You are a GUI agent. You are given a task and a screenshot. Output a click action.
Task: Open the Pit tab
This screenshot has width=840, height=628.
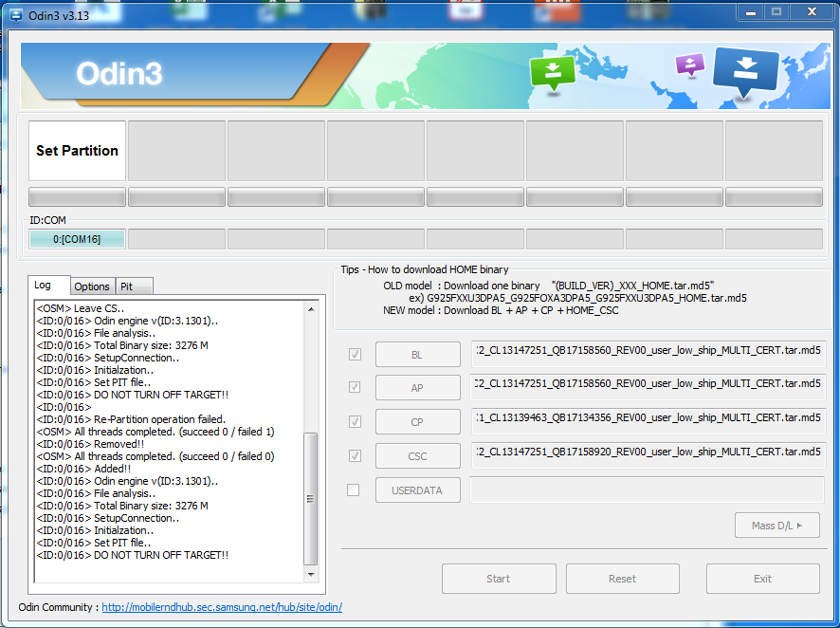pos(134,286)
